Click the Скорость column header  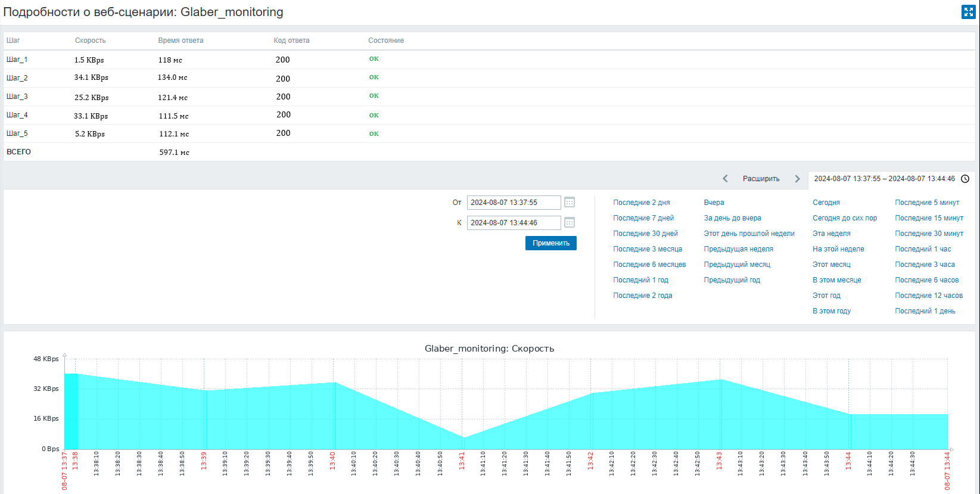point(91,41)
